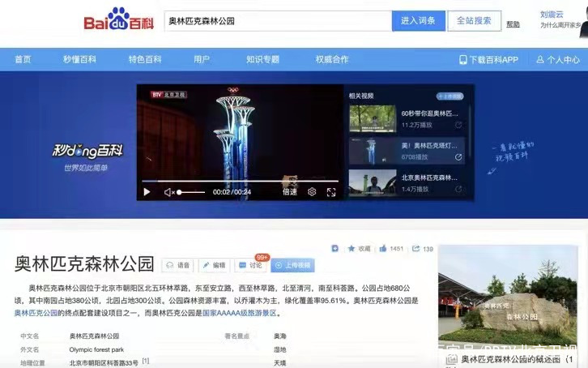Go to the 首页 tab

coord(23,59)
